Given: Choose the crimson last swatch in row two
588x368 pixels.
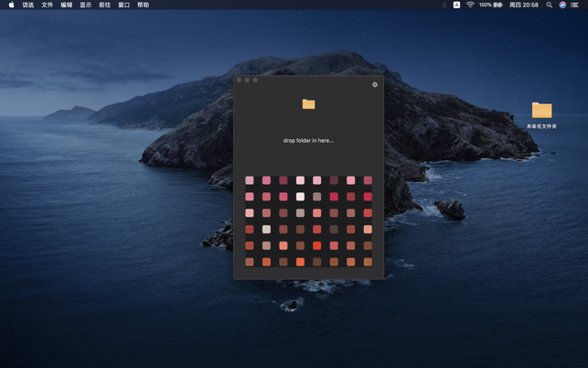Looking at the screenshot, I should pos(368,197).
